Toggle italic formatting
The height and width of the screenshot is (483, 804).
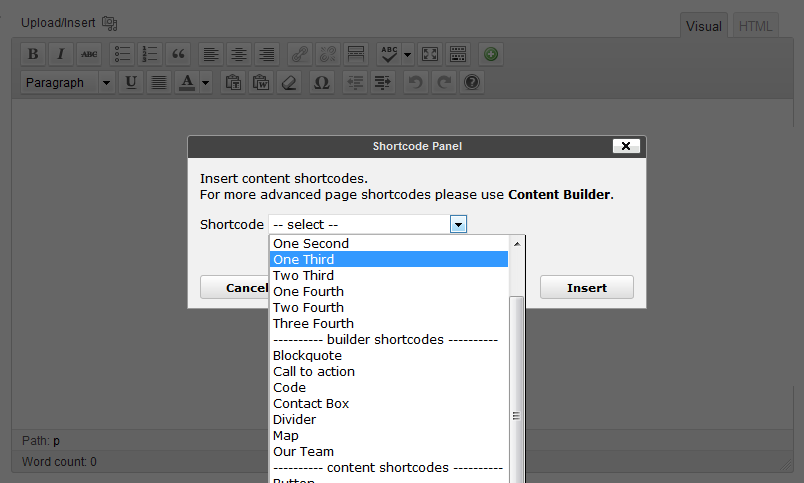(61, 54)
